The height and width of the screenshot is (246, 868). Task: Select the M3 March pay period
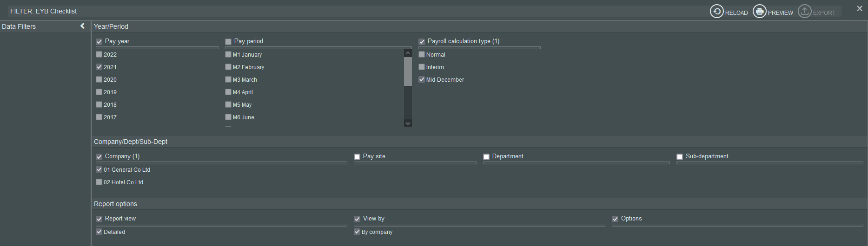(x=228, y=79)
